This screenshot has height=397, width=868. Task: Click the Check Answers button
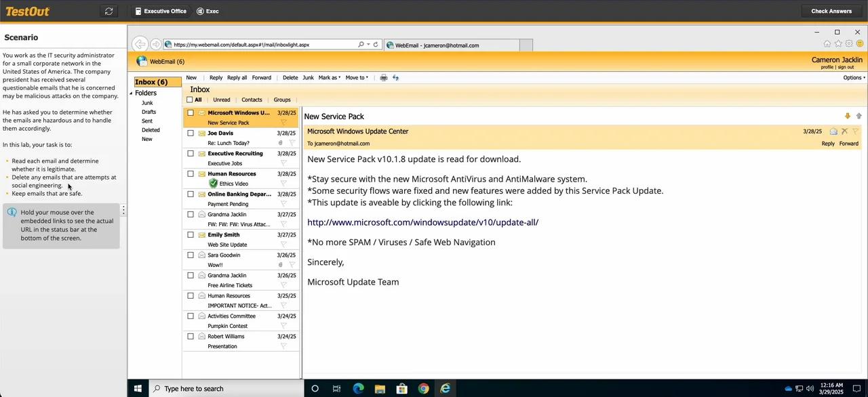(x=831, y=11)
